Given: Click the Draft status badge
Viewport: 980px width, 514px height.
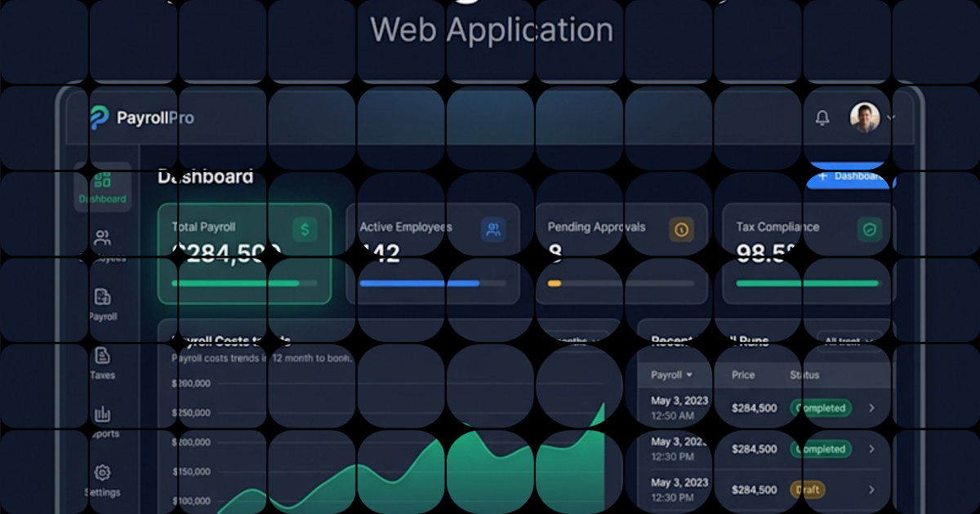Looking at the screenshot, I should (807, 490).
